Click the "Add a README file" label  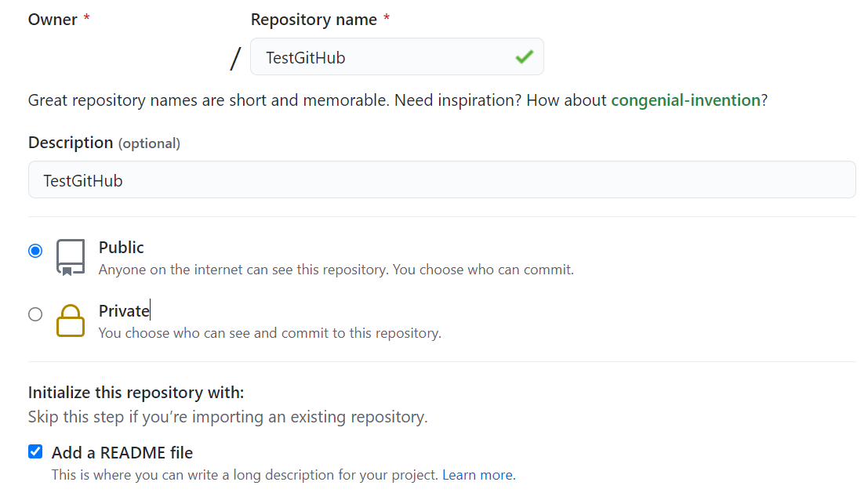coord(122,453)
